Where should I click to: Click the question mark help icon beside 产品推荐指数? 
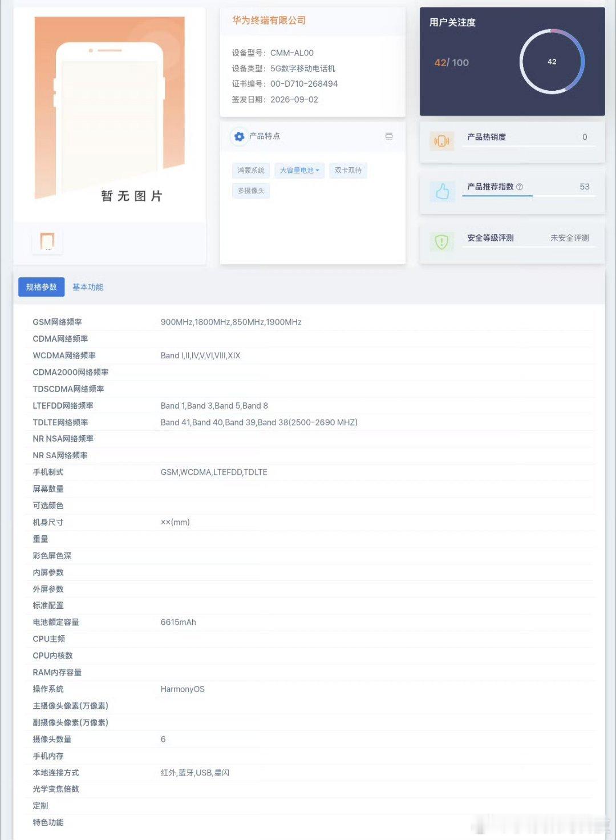[519, 187]
